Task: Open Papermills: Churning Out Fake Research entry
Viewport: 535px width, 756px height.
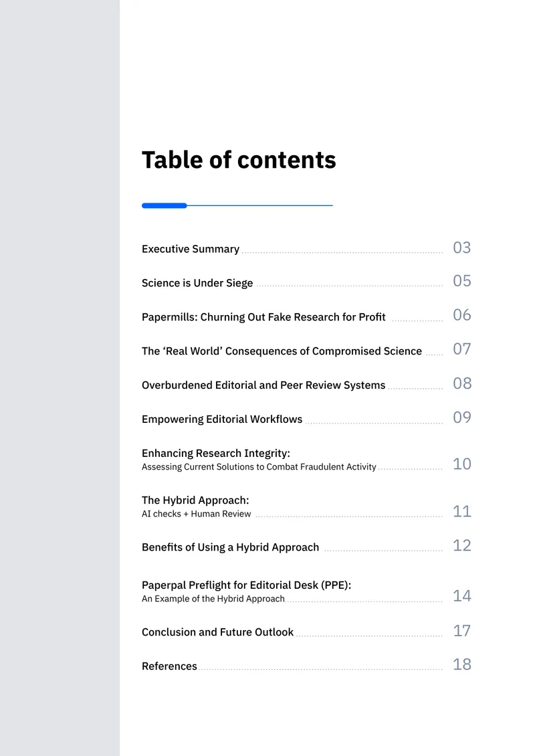Action: [x=263, y=316]
